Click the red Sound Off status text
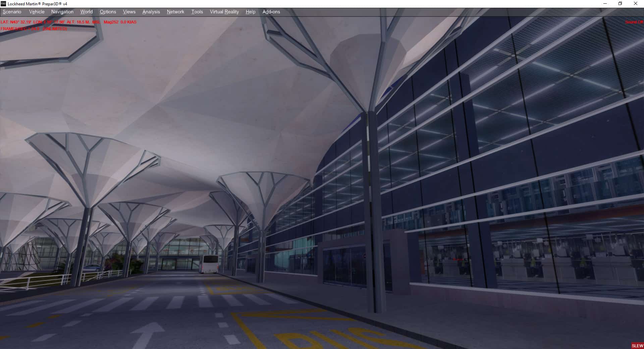Viewport: 644px width, 349px height. click(634, 22)
